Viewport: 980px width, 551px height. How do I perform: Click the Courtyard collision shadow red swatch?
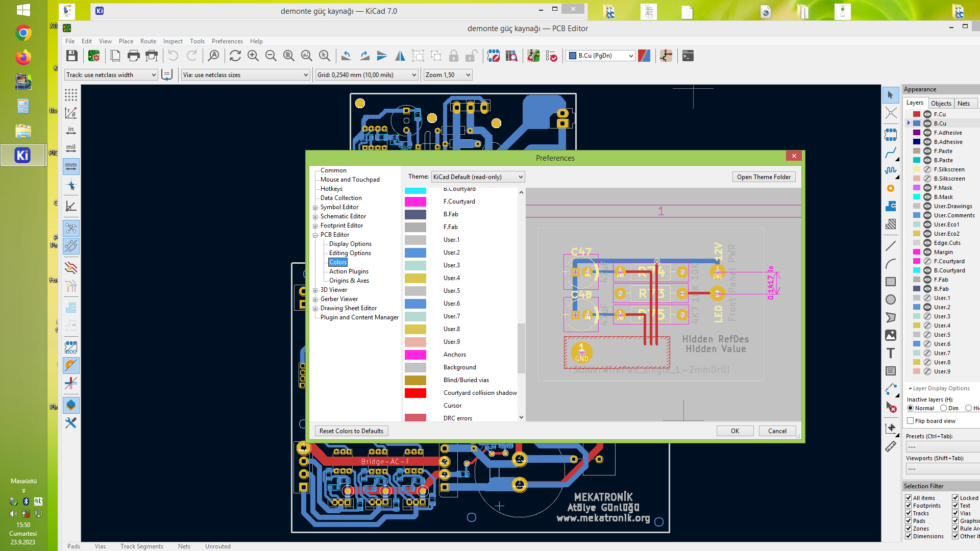pos(415,393)
